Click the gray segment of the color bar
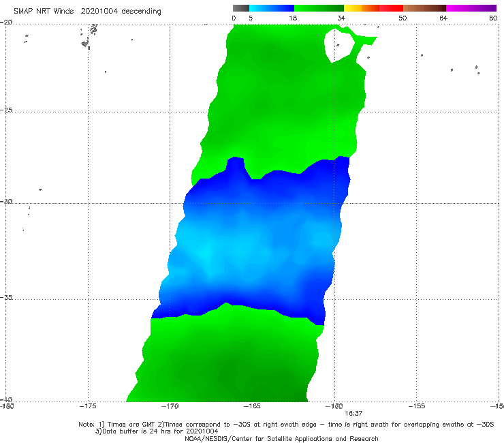This screenshot has width=504, height=443. pyautogui.click(x=241, y=8)
